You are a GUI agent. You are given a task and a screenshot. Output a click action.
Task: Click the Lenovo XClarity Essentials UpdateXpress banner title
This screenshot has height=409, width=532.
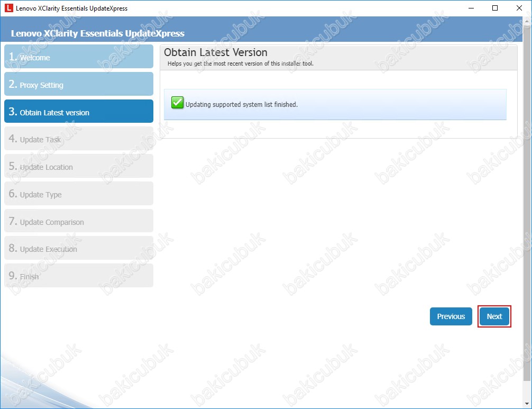coord(98,33)
